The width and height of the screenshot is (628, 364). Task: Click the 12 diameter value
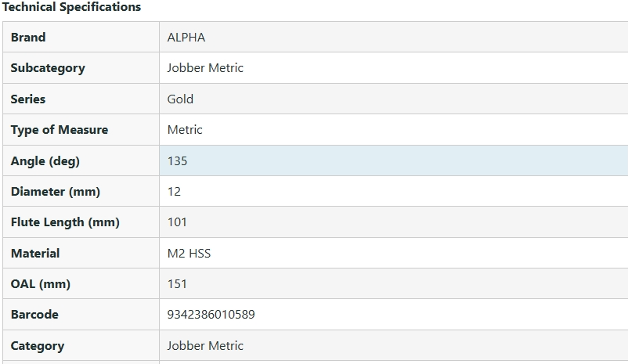point(174,192)
